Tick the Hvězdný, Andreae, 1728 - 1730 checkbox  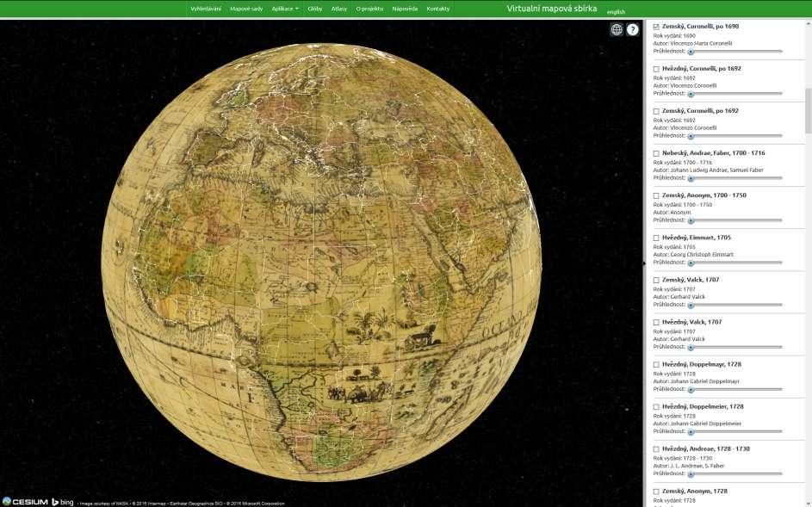[656, 449]
